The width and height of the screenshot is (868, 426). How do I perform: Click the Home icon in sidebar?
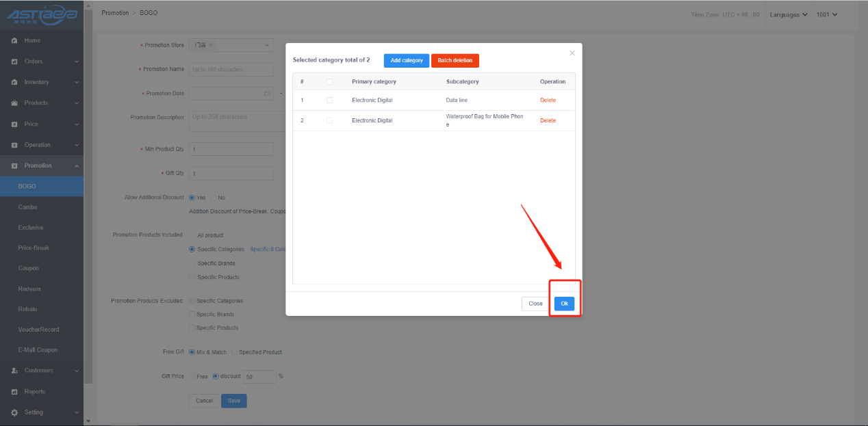[14, 41]
